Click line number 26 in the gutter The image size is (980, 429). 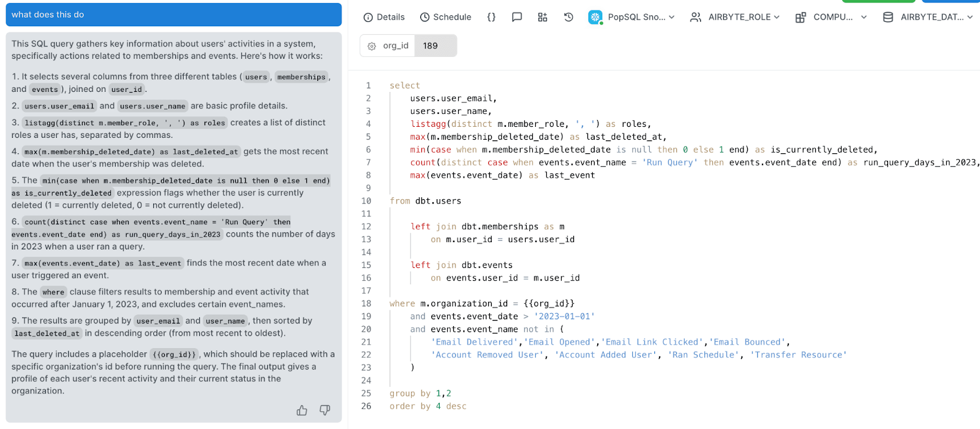coord(366,406)
